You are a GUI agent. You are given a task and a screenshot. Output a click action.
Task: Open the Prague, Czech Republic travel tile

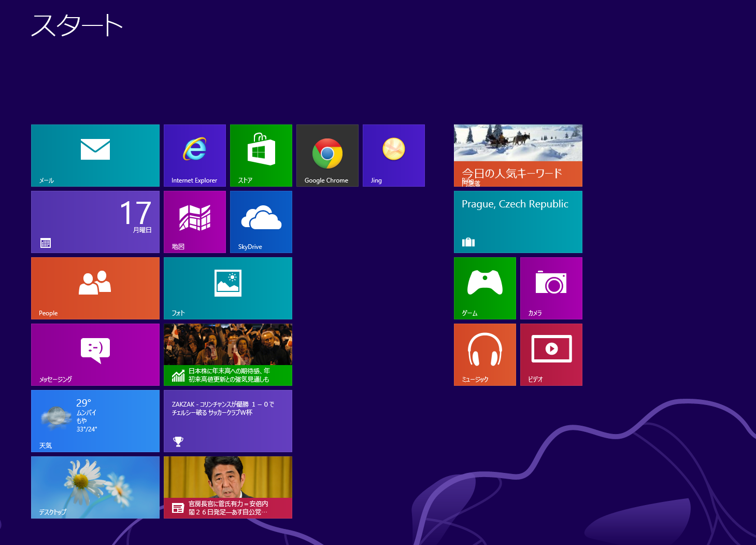point(518,222)
